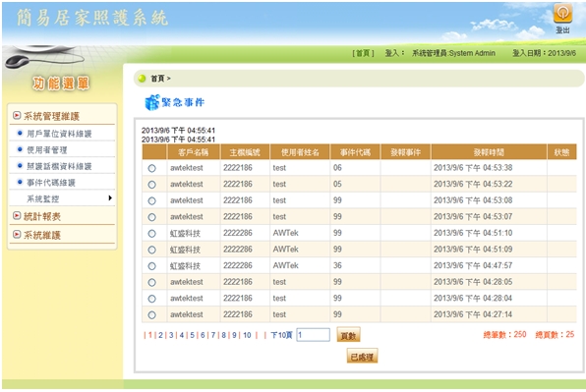Click the [首頁] link in header bar
The image size is (586, 392).
click(363, 53)
